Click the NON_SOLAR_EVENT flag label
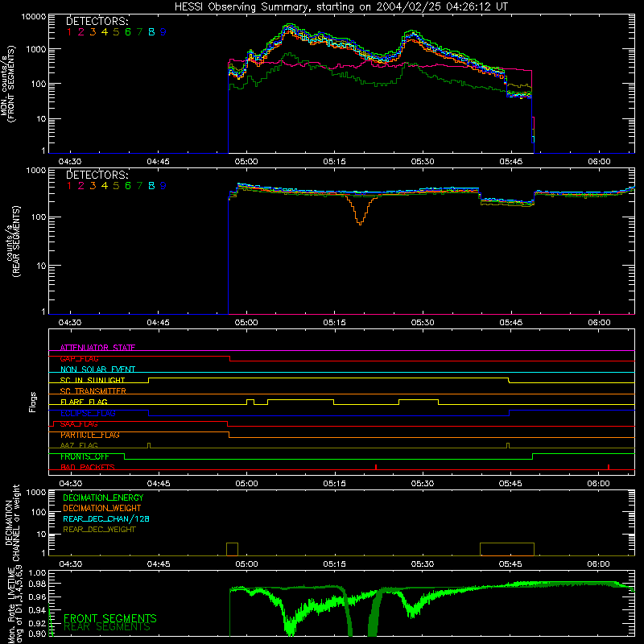 (x=97, y=369)
